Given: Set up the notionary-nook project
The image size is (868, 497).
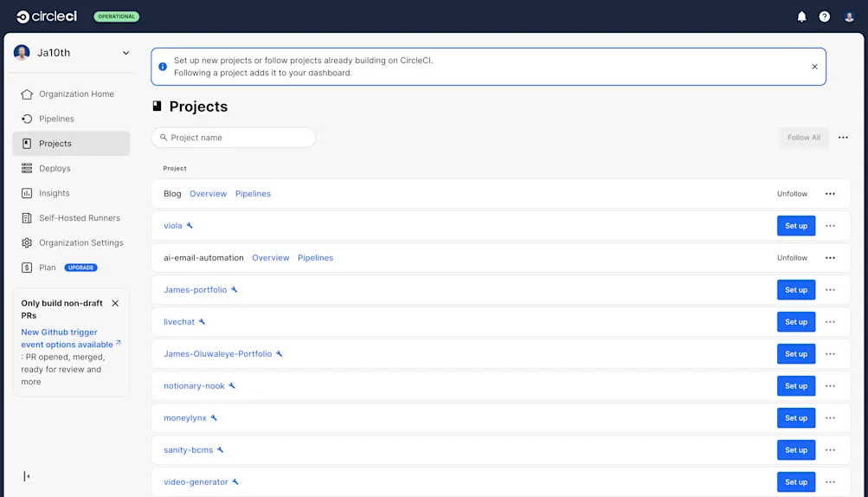Looking at the screenshot, I should coord(796,386).
